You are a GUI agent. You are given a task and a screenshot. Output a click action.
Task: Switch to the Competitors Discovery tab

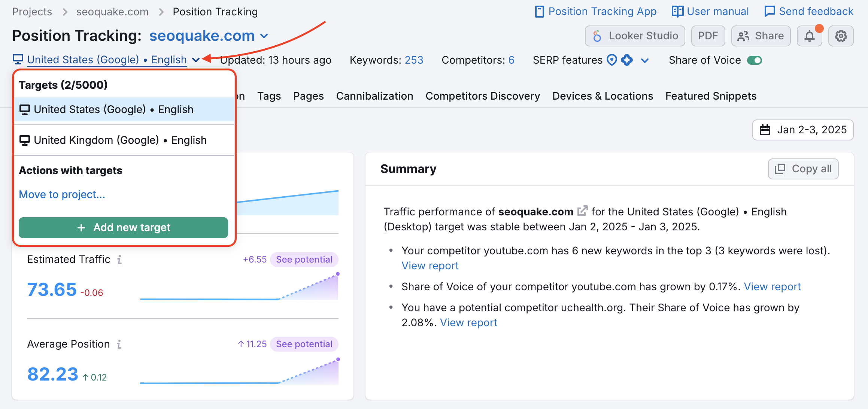coord(483,96)
